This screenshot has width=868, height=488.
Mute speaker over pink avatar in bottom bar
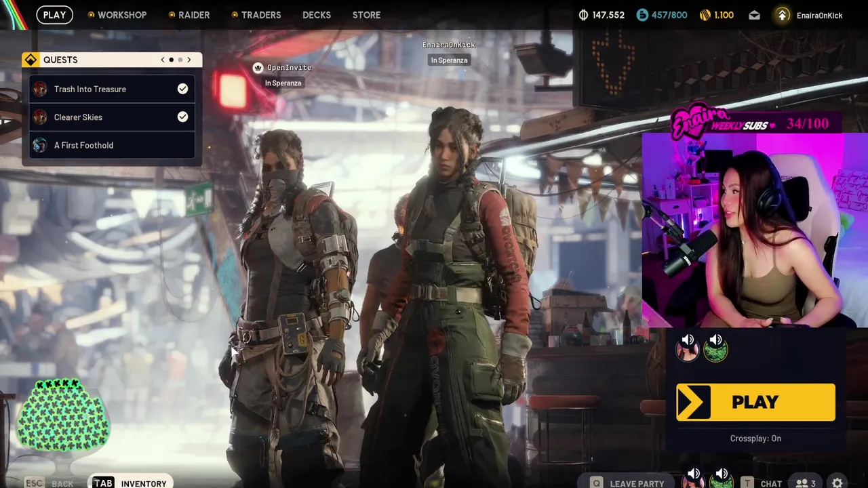[x=694, y=473]
